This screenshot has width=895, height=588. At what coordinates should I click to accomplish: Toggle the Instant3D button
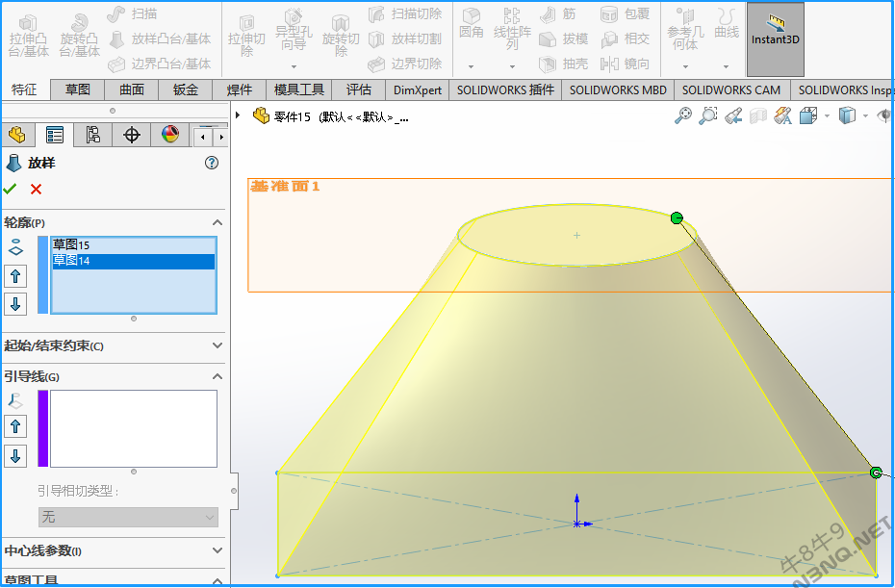click(775, 38)
